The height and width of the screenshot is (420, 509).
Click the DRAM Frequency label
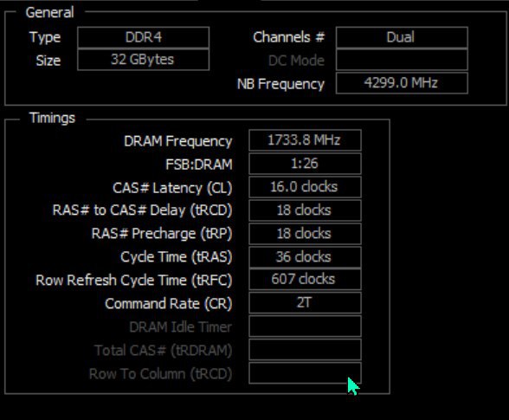[178, 142]
